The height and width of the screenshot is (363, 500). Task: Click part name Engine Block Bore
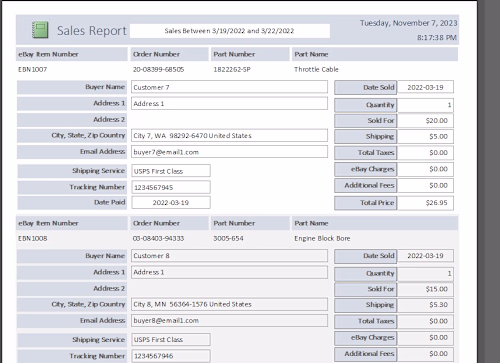pyautogui.click(x=322, y=238)
